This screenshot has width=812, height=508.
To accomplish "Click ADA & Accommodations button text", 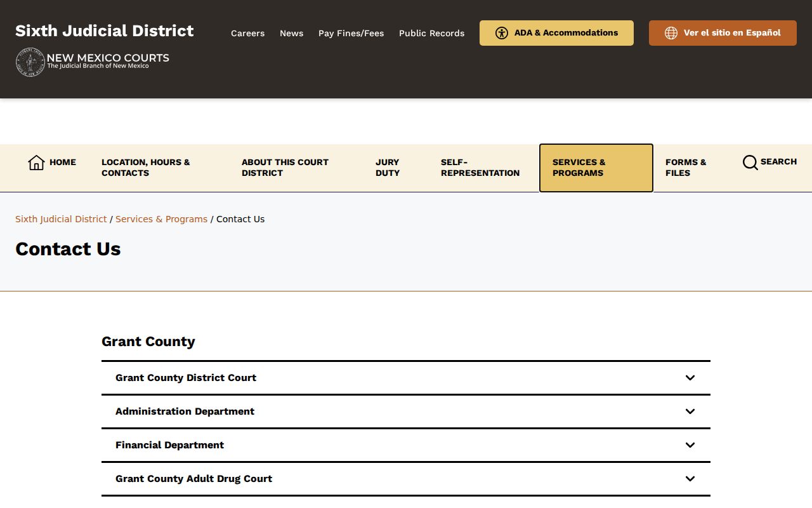I will coord(566,32).
